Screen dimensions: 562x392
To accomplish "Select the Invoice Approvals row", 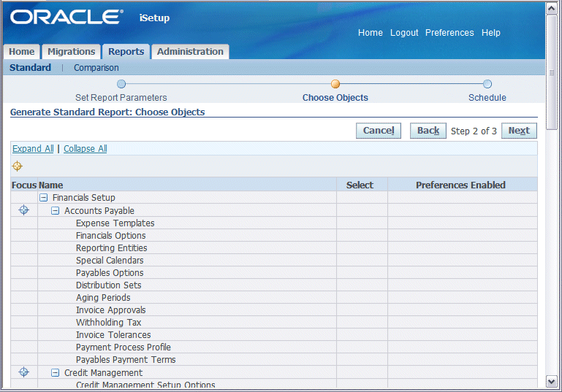I will tap(274, 310).
